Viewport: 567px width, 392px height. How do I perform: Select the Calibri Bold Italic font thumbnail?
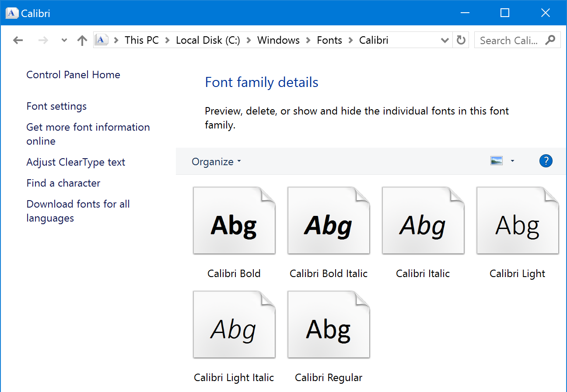329,221
